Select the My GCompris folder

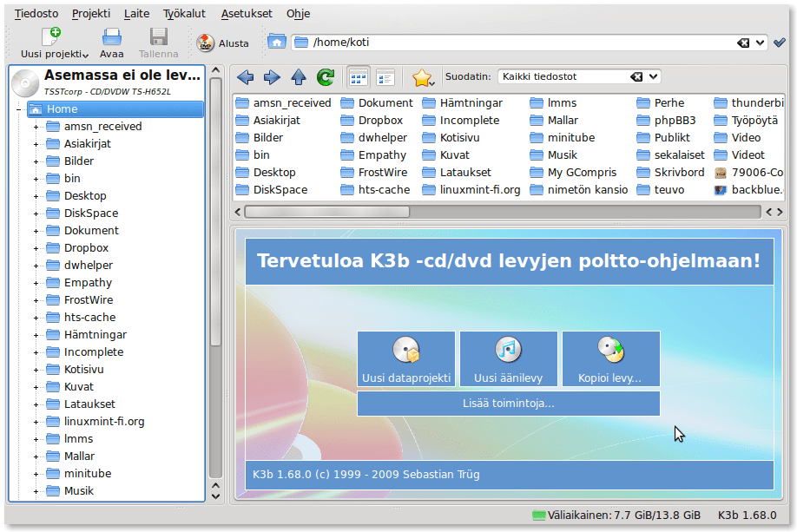click(x=573, y=172)
